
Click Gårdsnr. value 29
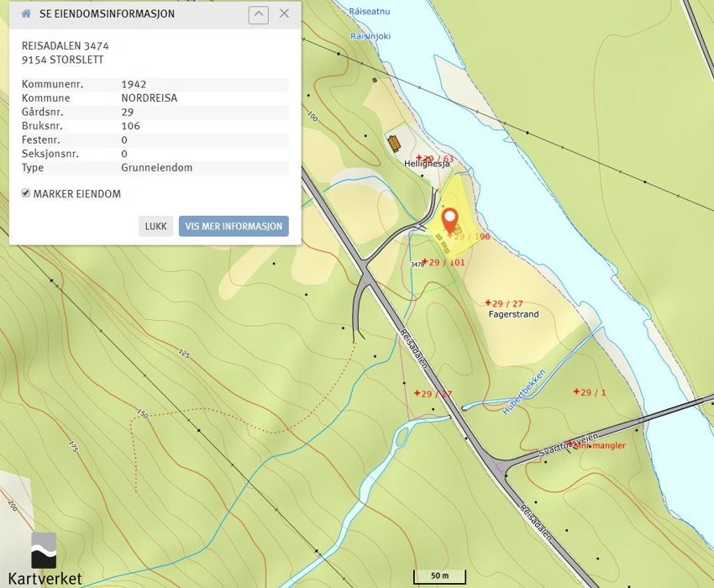(x=128, y=112)
